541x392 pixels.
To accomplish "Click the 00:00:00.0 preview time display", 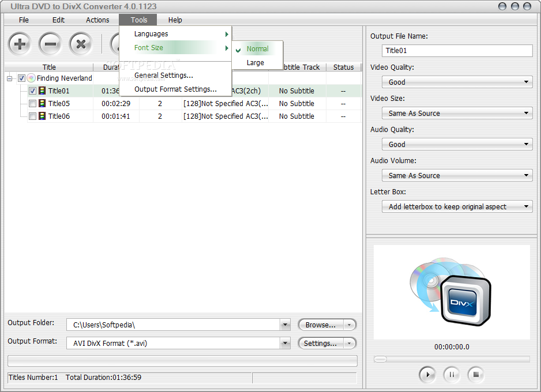I will pos(452,347).
